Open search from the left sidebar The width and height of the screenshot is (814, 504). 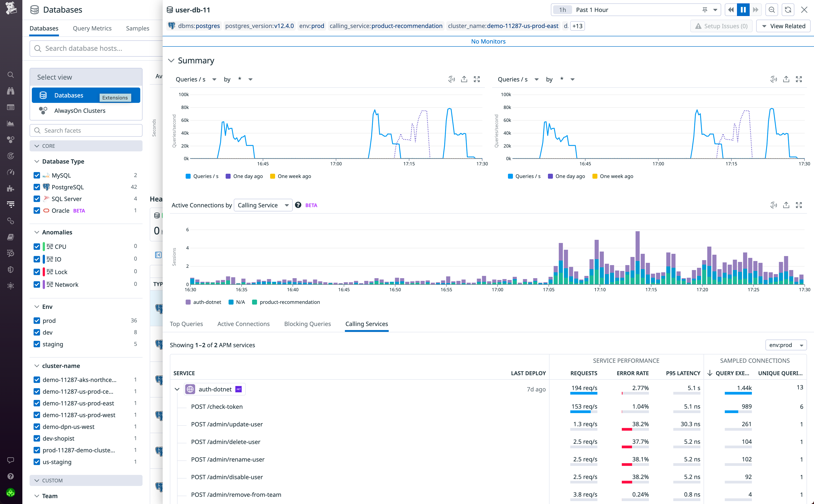coord(10,75)
